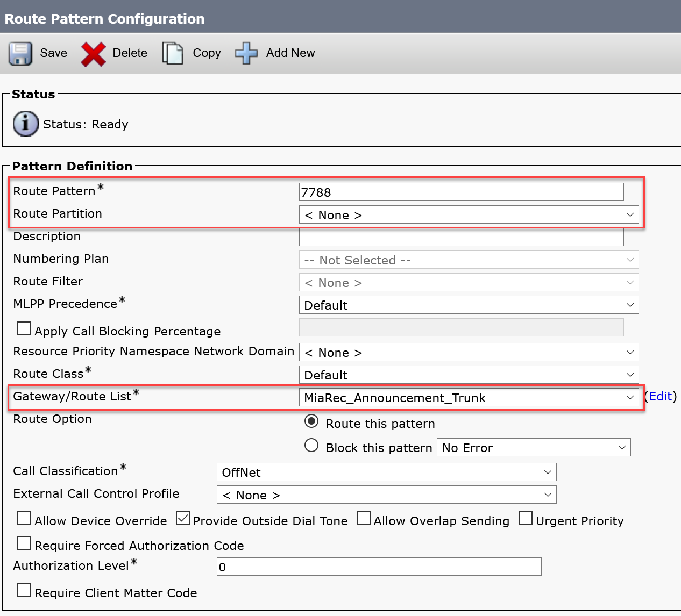Click the Copy text button
This screenshot has height=616, width=681.
tap(207, 53)
